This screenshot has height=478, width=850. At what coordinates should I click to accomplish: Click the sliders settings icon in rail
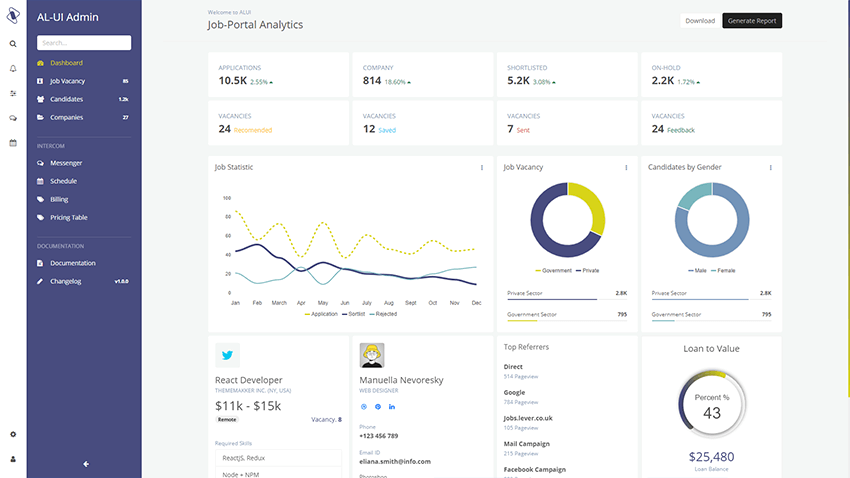[x=13, y=94]
